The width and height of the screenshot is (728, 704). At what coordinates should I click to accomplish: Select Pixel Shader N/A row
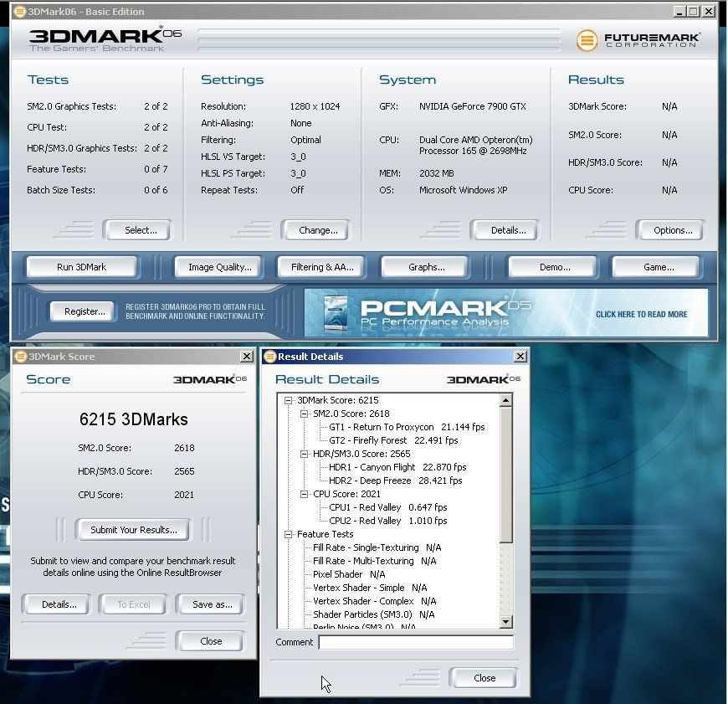pyautogui.click(x=349, y=575)
